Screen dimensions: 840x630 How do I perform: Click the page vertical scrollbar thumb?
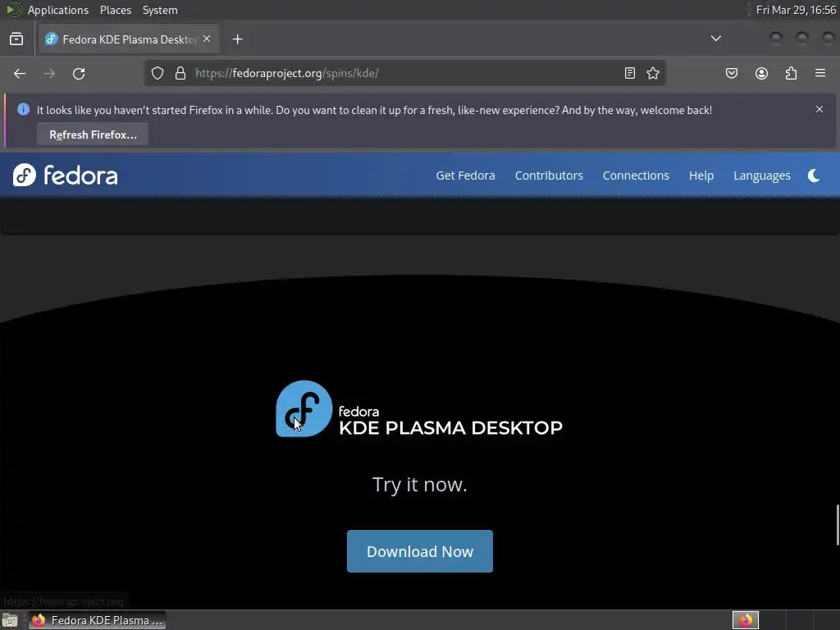pyautogui.click(x=837, y=524)
